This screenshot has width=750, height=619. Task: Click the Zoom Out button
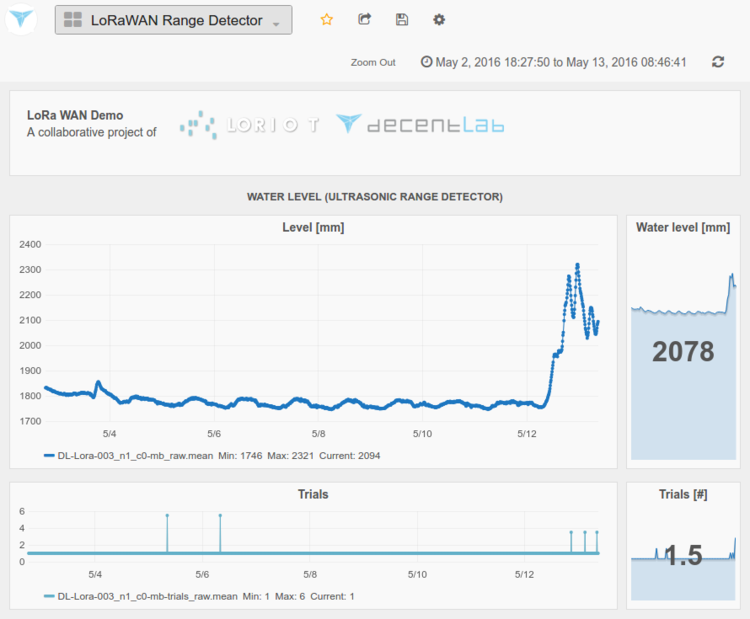373,63
